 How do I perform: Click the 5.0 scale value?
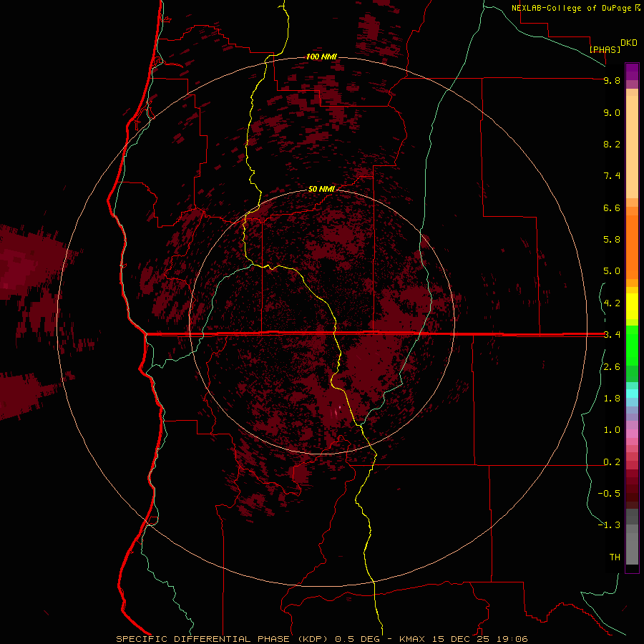coord(612,271)
